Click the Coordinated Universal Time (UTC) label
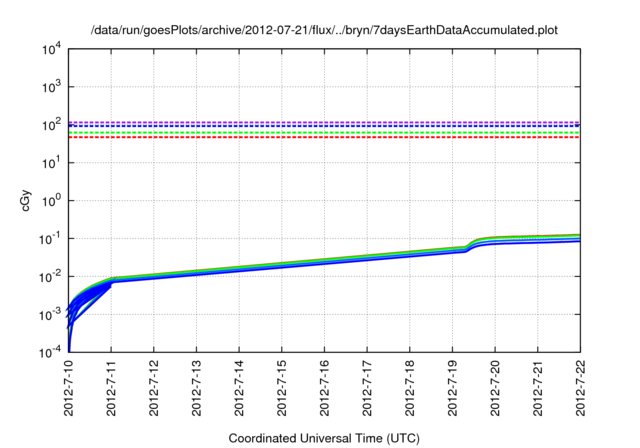 tap(324, 438)
